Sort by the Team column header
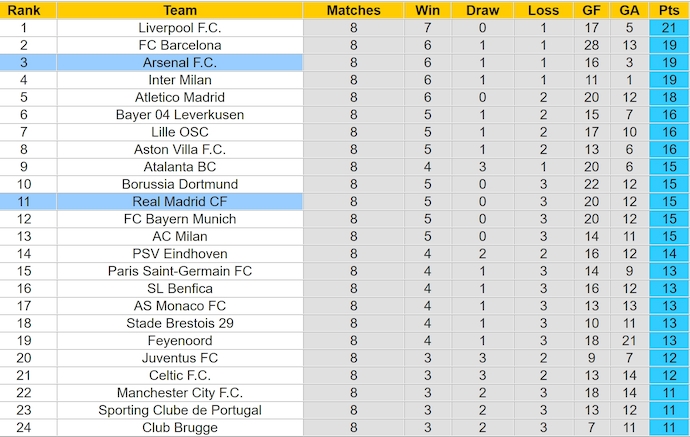690x437 pixels. point(180,10)
